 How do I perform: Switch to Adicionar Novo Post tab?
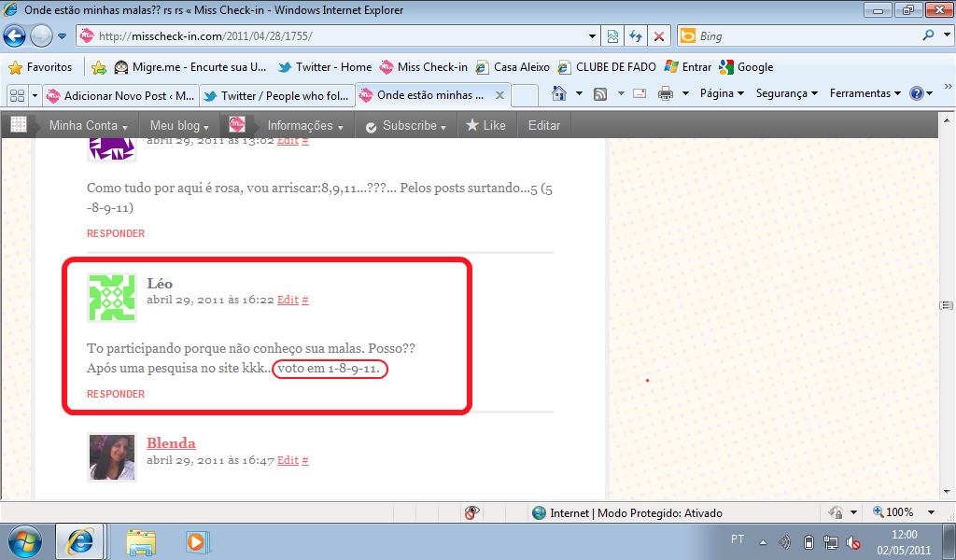click(x=119, y=95)
